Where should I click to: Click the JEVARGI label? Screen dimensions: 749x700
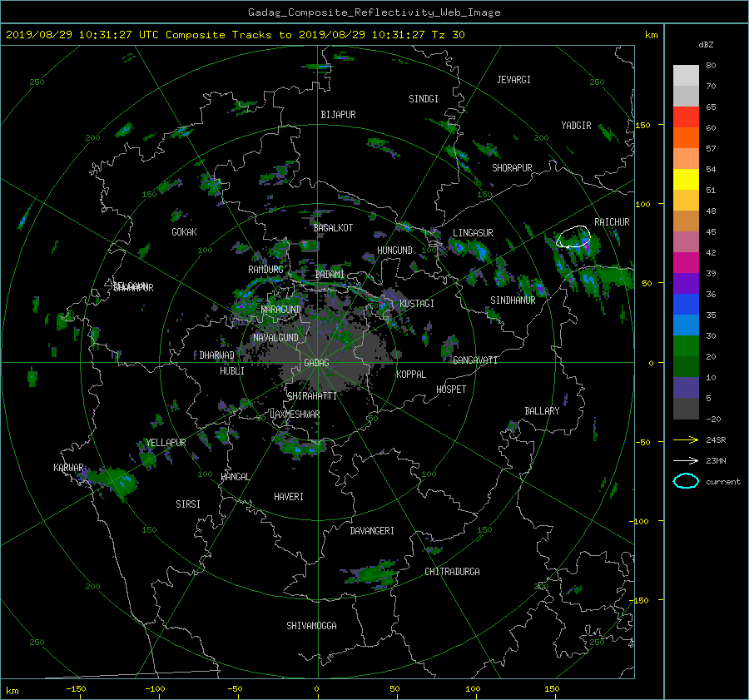pyautogui.click(x=513, y=80)
